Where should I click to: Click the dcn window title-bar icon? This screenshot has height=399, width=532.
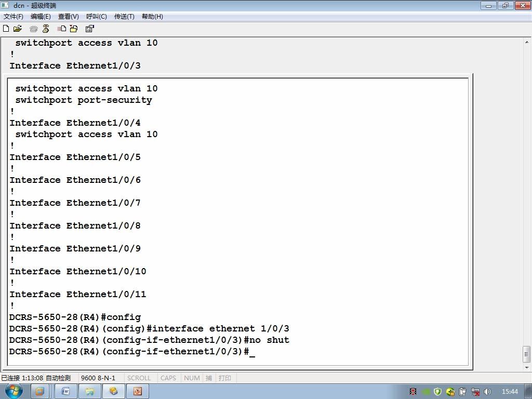[5, 5]
